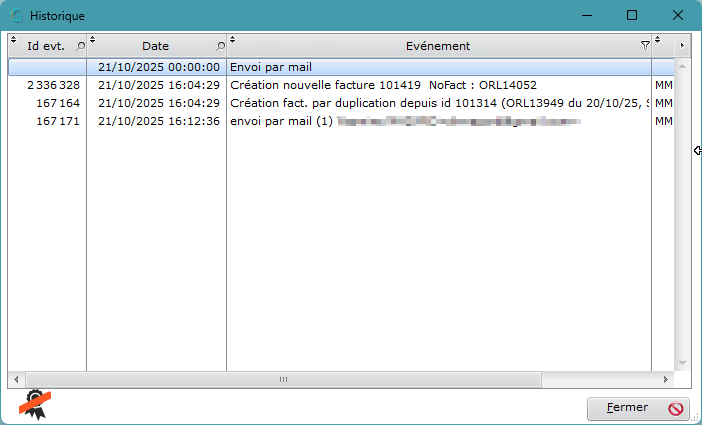Expand the header right arrow for more columns
The height and width of the screenshot is (425, 702).
(x=682, y=46)
